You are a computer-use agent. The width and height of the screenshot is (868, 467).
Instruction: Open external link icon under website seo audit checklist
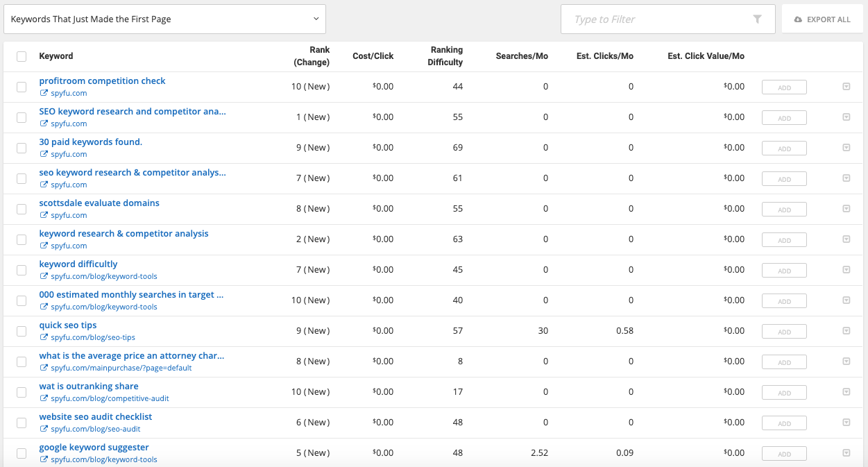44,429
